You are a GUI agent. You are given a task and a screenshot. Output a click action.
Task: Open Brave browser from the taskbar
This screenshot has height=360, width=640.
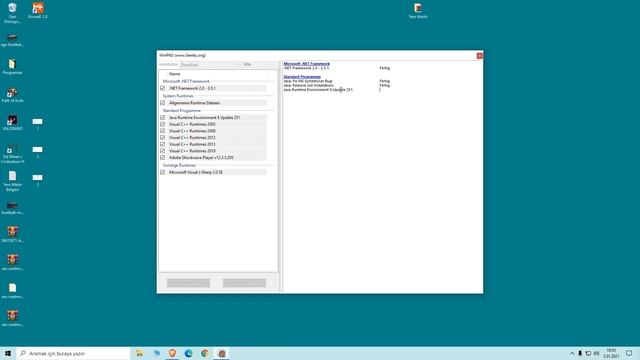point(172,353)
